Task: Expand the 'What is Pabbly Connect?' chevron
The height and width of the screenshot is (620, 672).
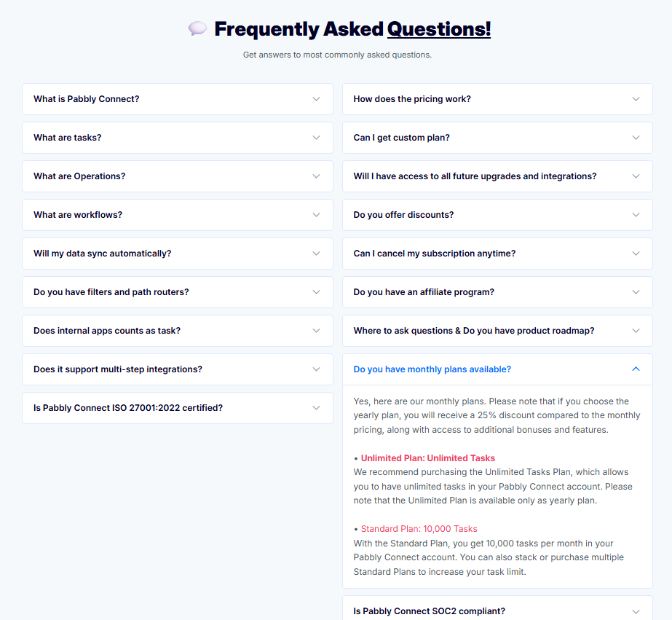Action: coord(316,99)
